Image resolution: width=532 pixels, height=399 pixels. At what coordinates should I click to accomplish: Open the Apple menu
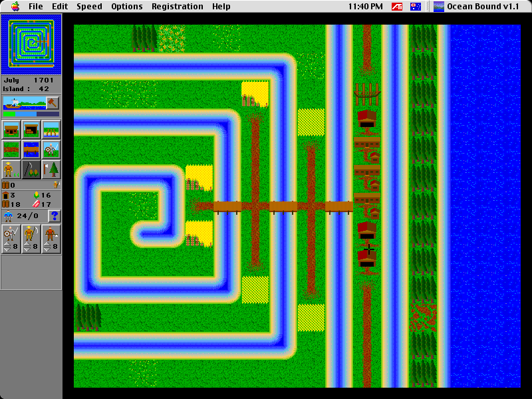click(15, 6)
